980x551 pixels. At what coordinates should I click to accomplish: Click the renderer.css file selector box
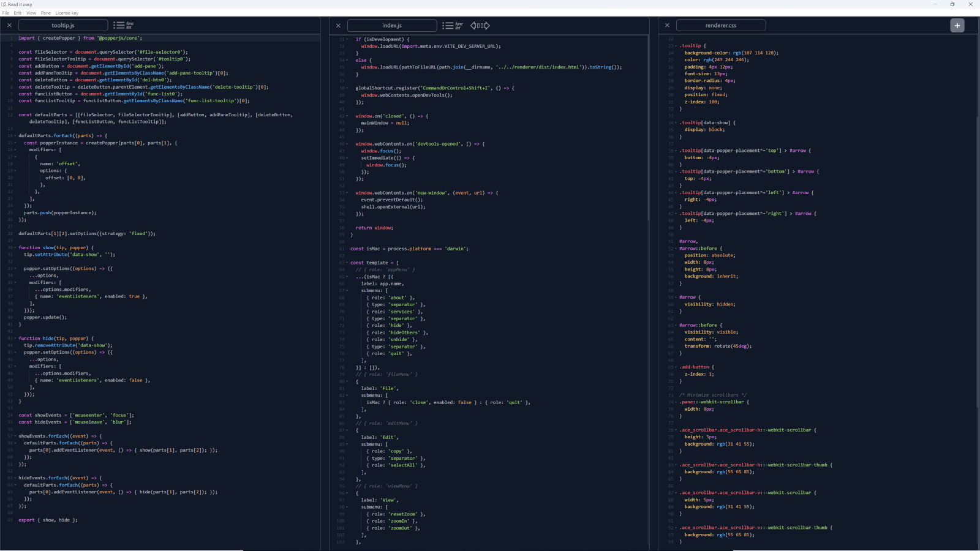721,25
